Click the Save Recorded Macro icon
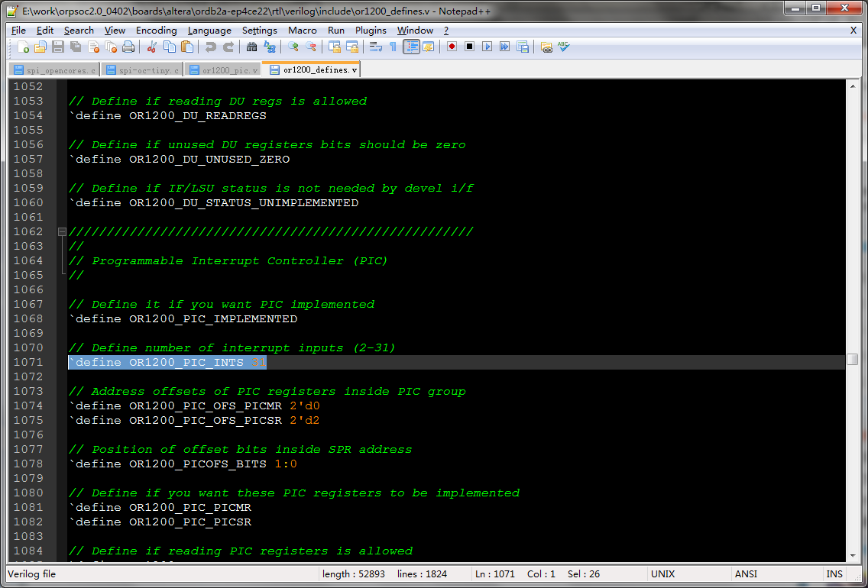This screenshot has width=868, height=588. (x=523, y=47)
